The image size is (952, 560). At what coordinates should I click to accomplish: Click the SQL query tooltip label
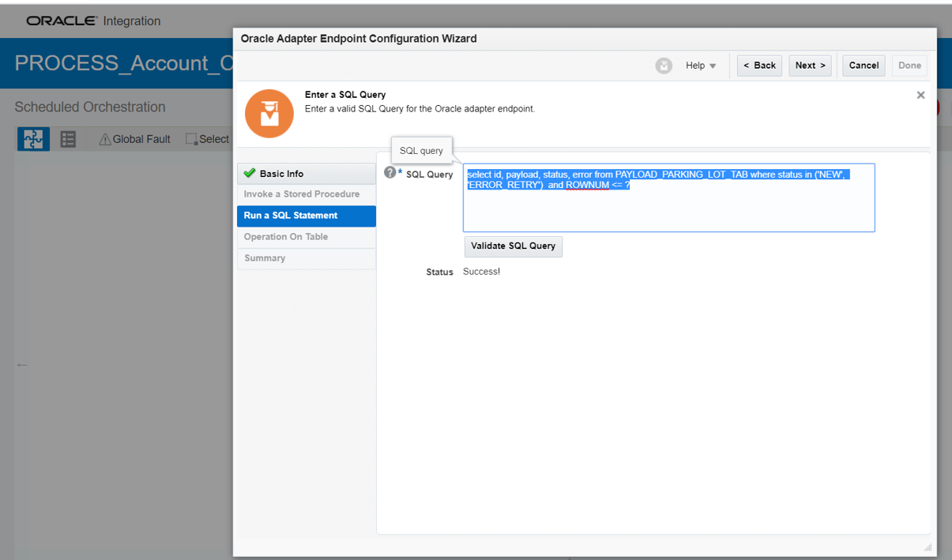(421, 151)
